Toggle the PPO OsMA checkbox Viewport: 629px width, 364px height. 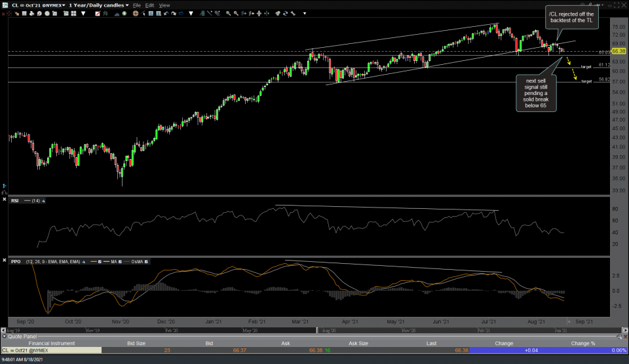(x=146, y=262)
